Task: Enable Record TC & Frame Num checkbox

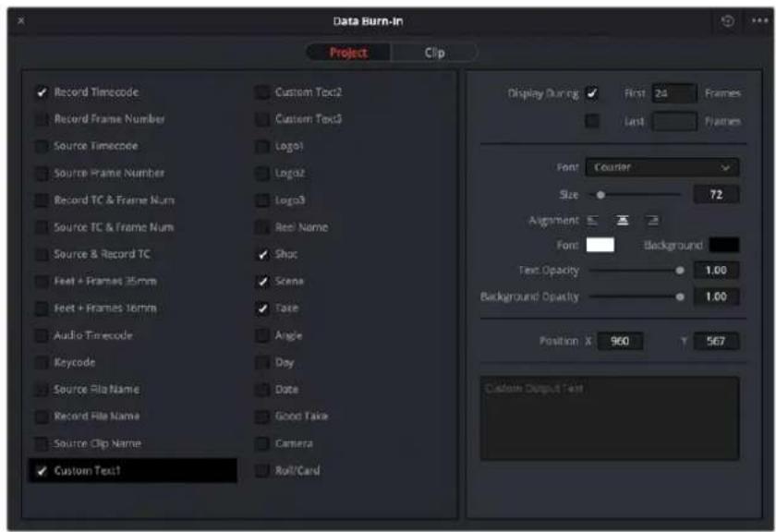Action: click(x=42, y=200)
